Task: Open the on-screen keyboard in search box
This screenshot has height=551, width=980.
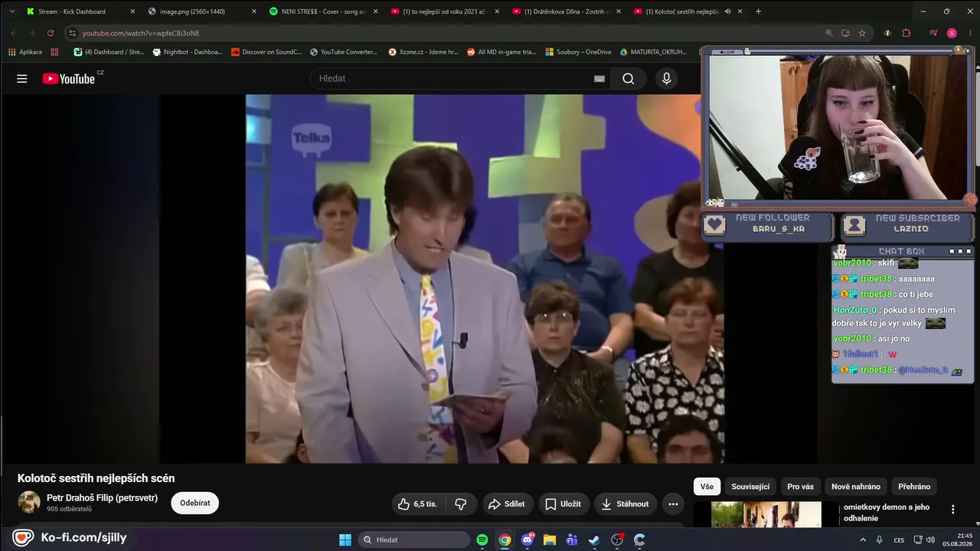Action: click(599, 79)
